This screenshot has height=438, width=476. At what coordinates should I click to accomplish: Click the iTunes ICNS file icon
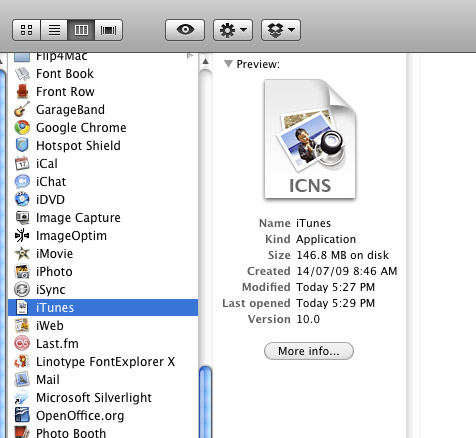[22, 308]
